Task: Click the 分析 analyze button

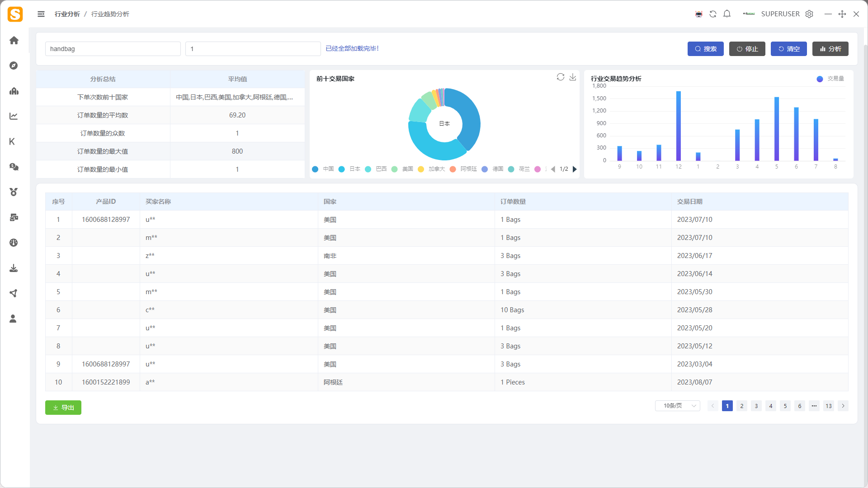Action: pyautogui.click(x=830, y=49)
